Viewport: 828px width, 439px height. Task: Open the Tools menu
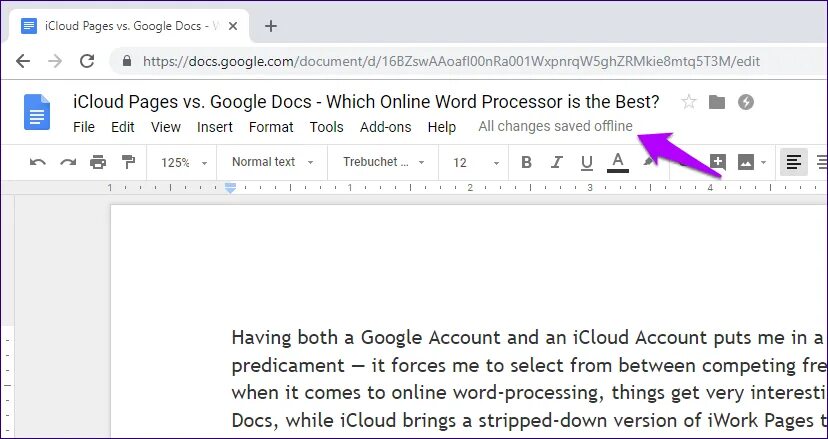pos(326,127)
